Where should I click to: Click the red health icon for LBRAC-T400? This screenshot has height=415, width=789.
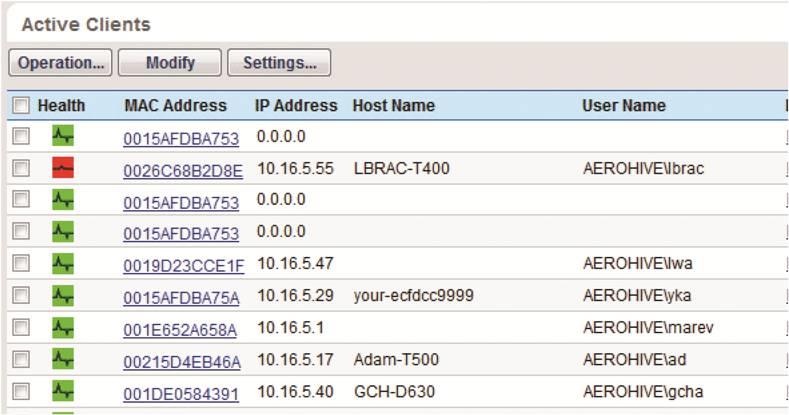[x=63, y=168]
